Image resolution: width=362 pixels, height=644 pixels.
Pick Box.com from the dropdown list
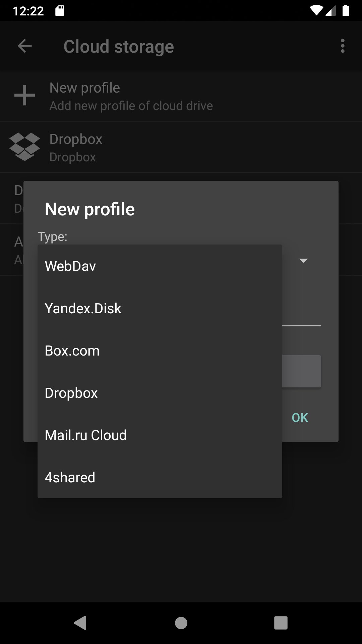click(160, 351)
